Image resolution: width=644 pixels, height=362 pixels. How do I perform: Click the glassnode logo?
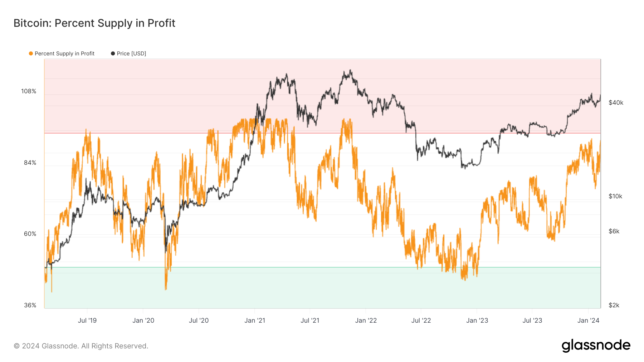tap(596, 346)
